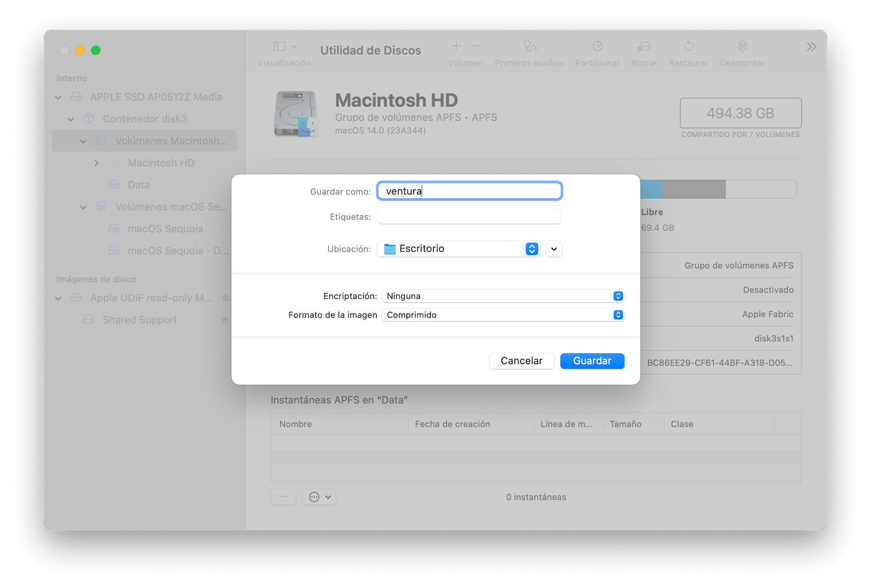Eject the Apple UDIF read-only image
This screenshot has height=588, width=871.
click(x=225, y=298)
